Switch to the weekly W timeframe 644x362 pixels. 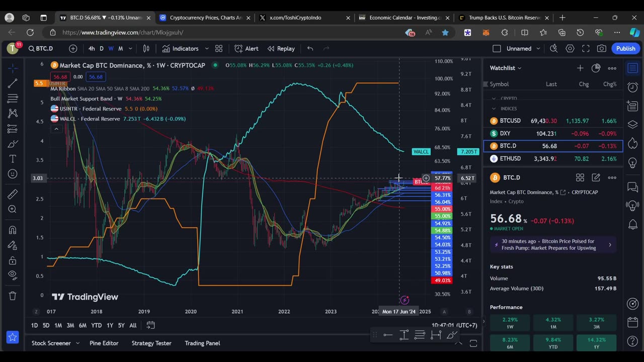pos(111,49)
